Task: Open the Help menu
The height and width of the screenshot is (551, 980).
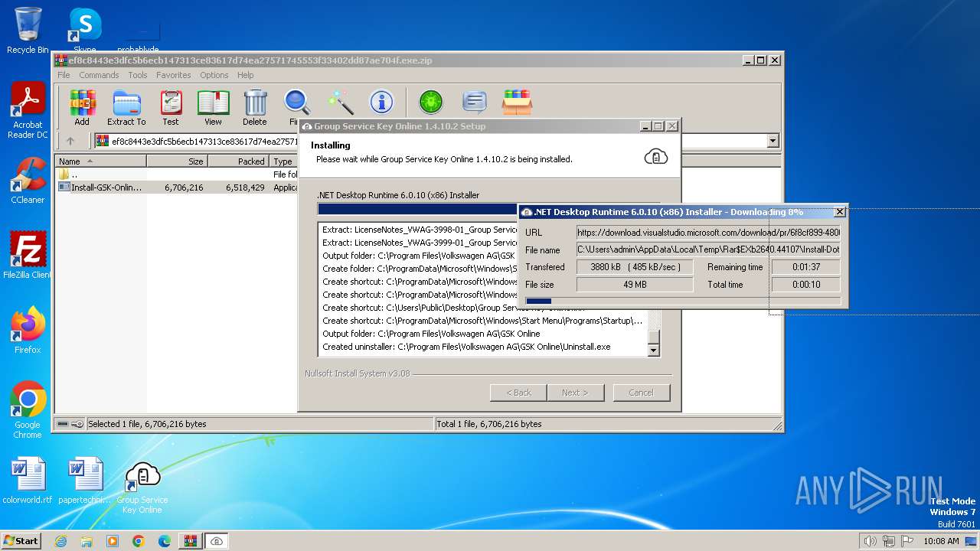Action: pyautogui.click(x=245, y=75)
